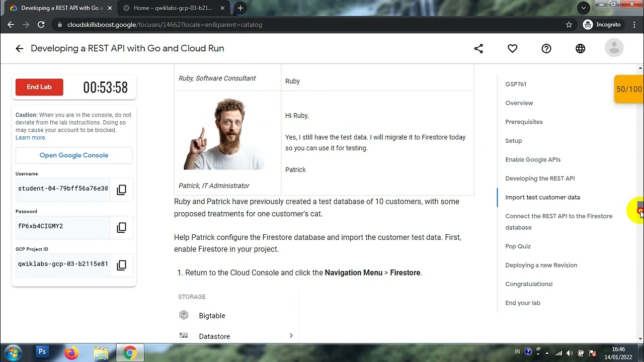
Task: Click the Chrome taskbar icon
Action: tap(130, 352)
